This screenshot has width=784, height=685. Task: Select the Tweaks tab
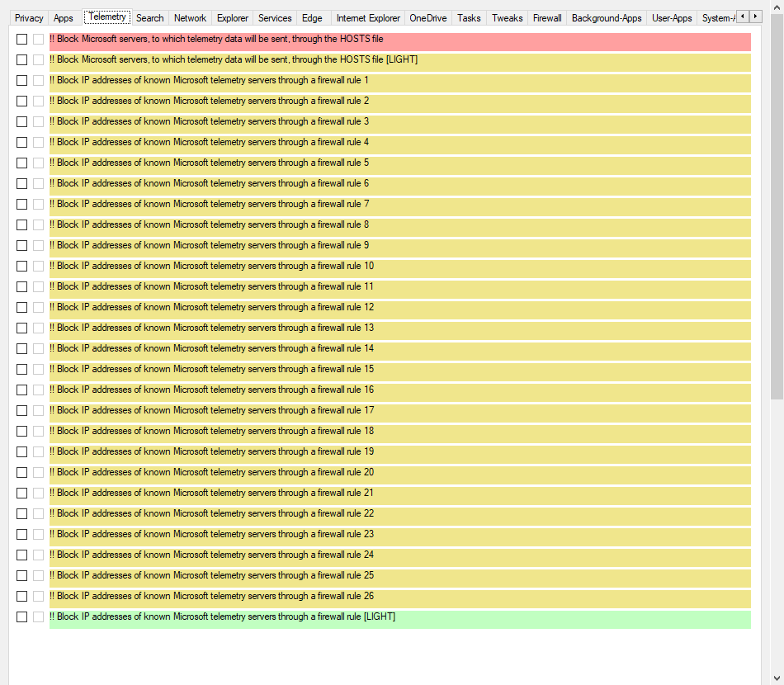point(507,18)
